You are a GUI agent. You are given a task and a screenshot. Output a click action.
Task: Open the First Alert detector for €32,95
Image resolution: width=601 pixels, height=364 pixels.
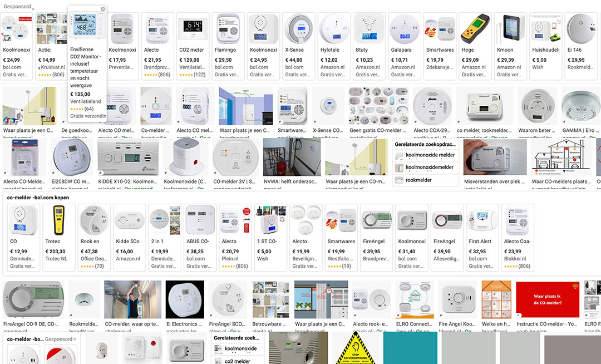(x=482, y=238)
